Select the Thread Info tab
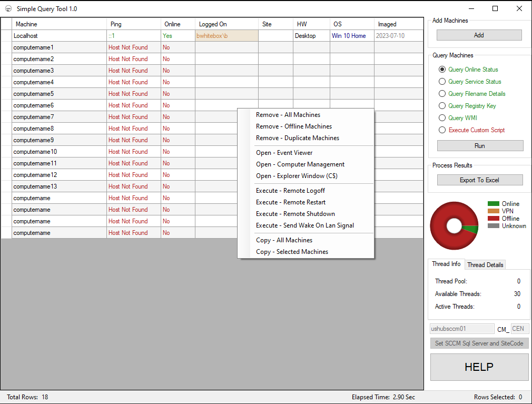Image resolution: width=532 pixels, height=404 pixels. (x=446, y=264)
